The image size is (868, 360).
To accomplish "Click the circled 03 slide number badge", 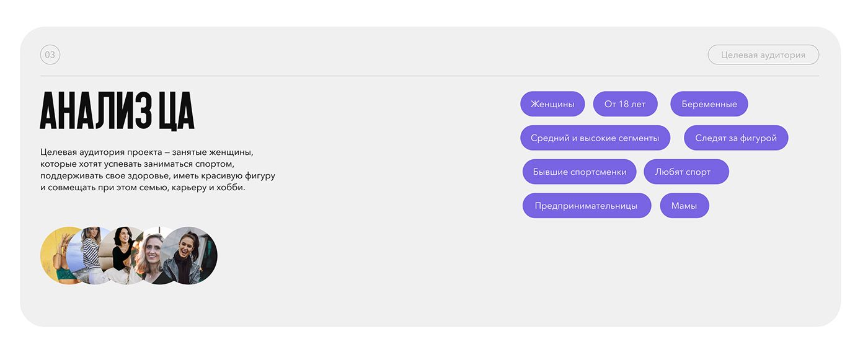I will [x=50, y=55].
